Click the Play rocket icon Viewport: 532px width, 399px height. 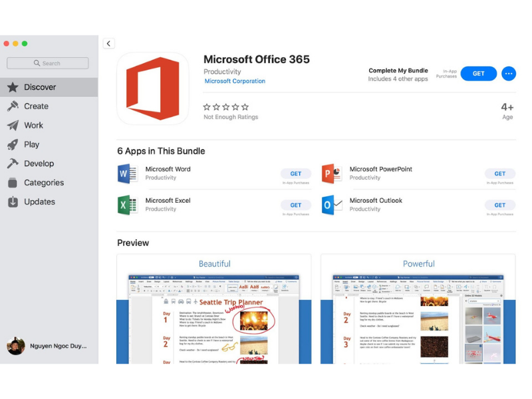pyautogui.click(x=13, y=144)
